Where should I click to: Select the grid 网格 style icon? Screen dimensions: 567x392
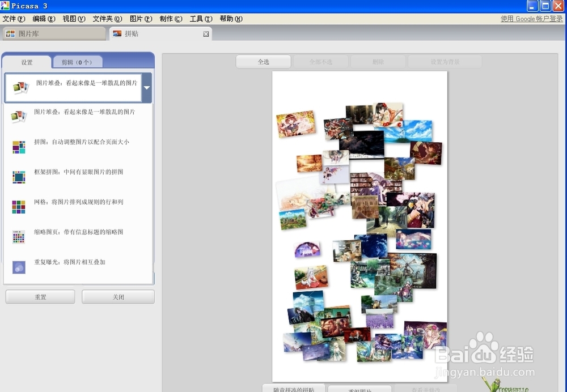tap(19, 207)
